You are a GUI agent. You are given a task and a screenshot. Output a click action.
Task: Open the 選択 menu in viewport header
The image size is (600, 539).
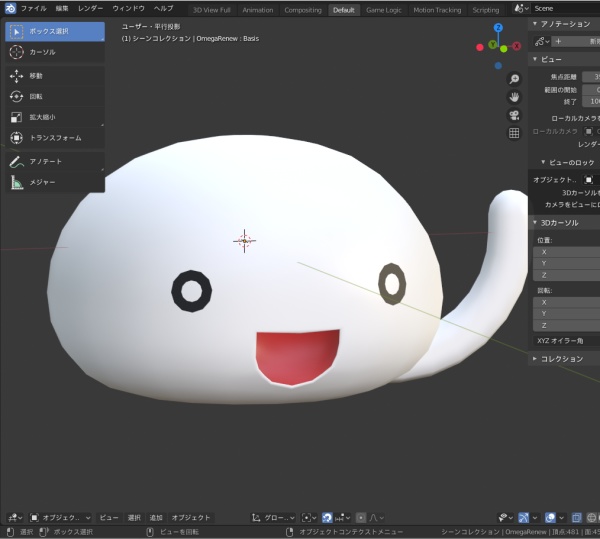pyautogui.click(x=134, y=518)
